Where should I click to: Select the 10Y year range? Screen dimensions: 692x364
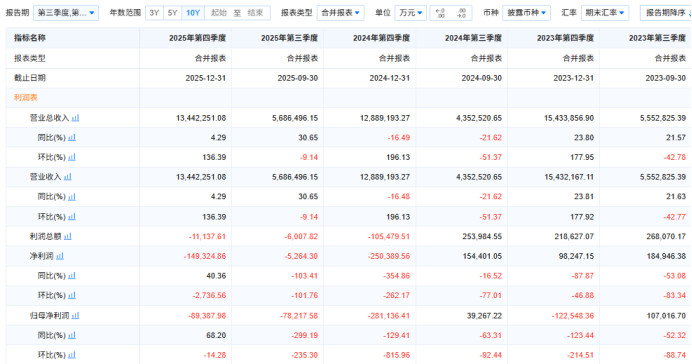(x=193, y=13)
